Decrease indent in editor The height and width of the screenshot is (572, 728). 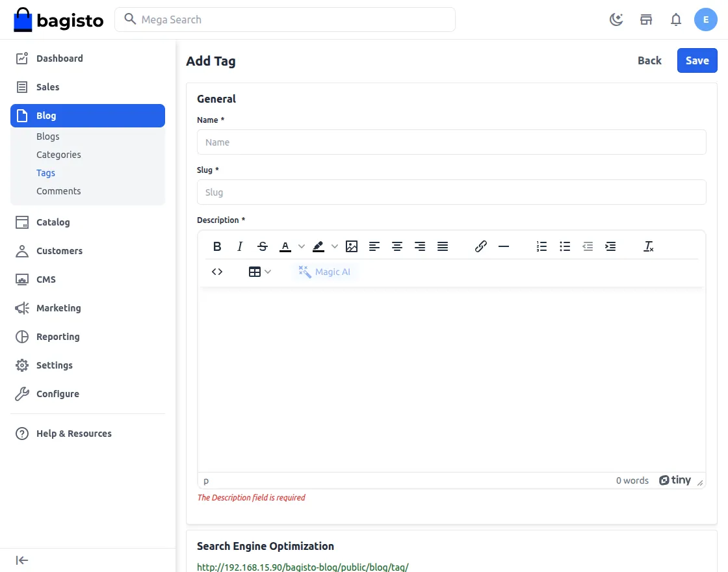[588, 246]
